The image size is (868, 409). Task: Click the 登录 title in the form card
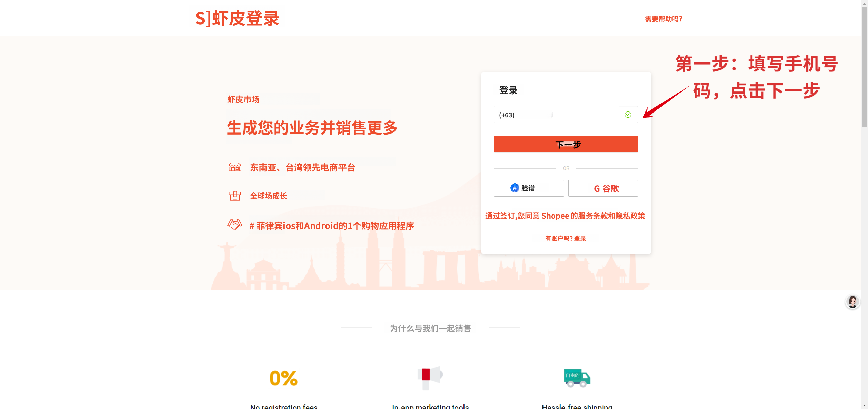click(x=508, y=90)
